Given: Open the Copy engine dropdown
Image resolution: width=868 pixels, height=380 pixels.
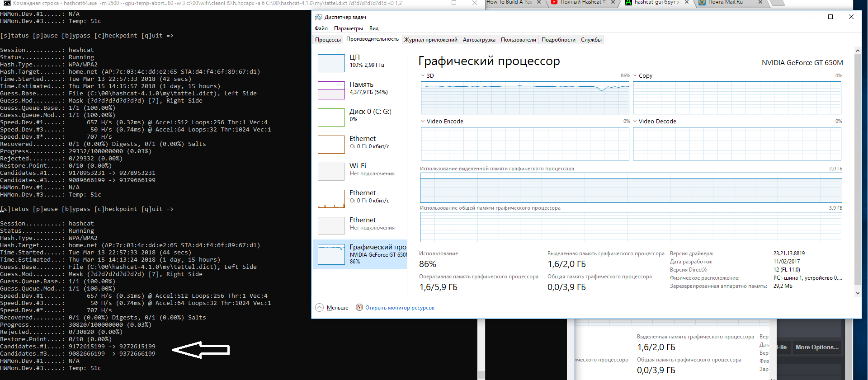Looking at the screenshot, I should point(635,76).
